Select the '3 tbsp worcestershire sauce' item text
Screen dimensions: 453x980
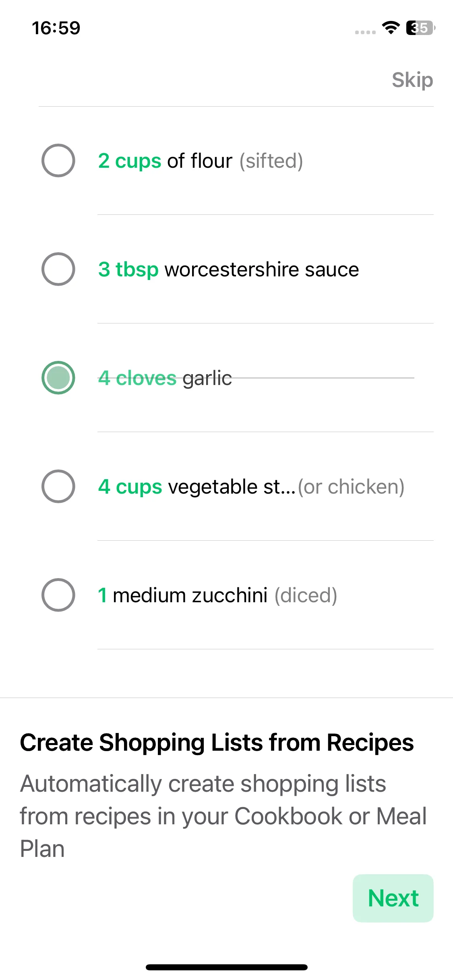[x=228, y=270]
